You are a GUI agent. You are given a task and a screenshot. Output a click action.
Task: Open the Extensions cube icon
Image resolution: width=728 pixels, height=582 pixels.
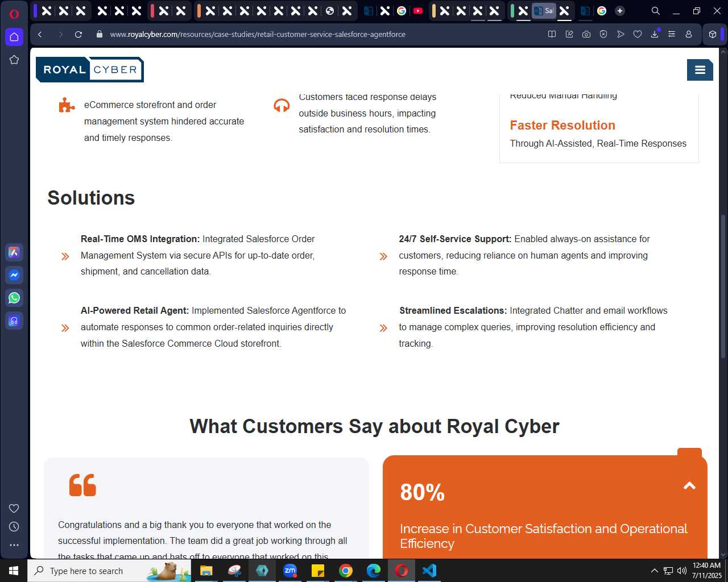(713, 34)
